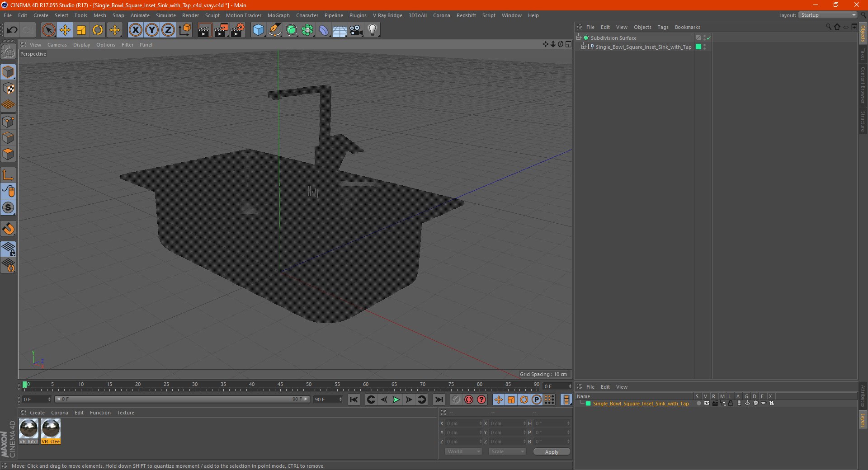The image size is (868, 470).
Task: Click the sink object's green layer swatch
Action: tap(698, 47)
